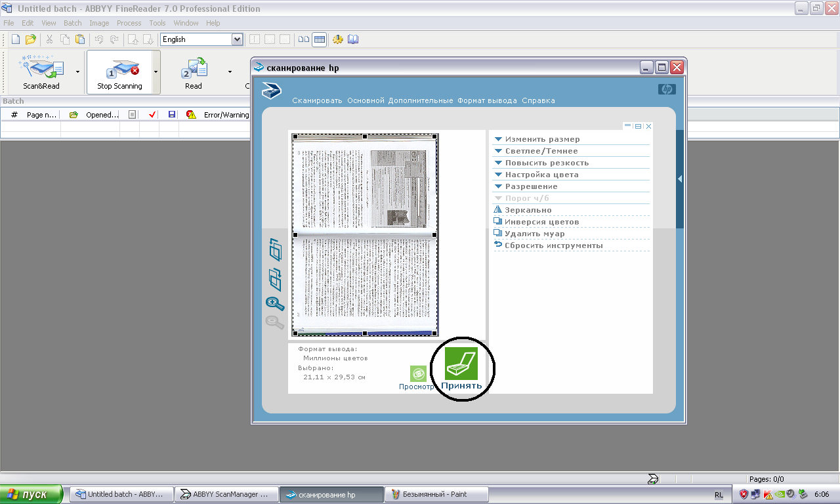The height and width of the screenshot is (504, 840).
Task: Click the Options gear icon in toolbar
Action: click(338, 39)
